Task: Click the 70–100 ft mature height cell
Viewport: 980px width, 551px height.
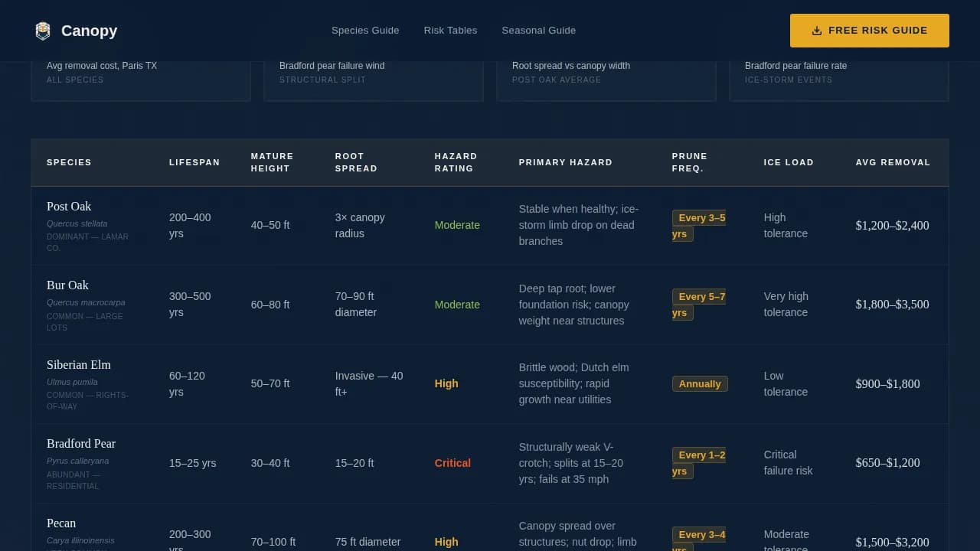Action: (273, 542)
